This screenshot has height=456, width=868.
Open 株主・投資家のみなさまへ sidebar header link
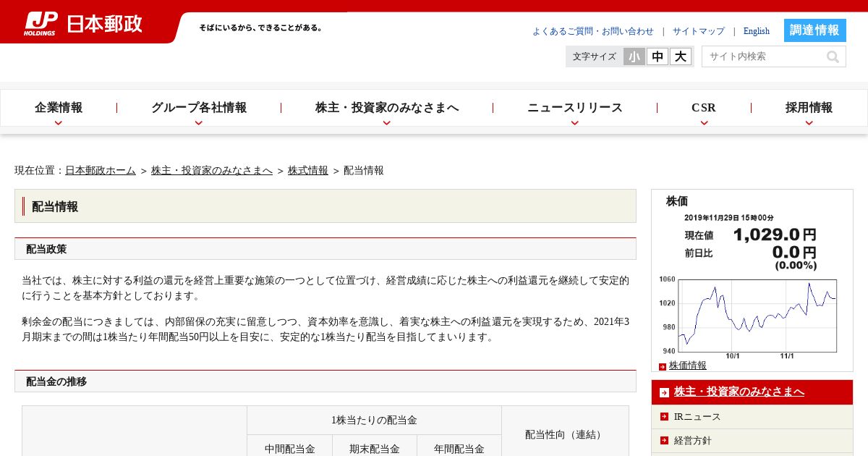[x=739, y=392]
